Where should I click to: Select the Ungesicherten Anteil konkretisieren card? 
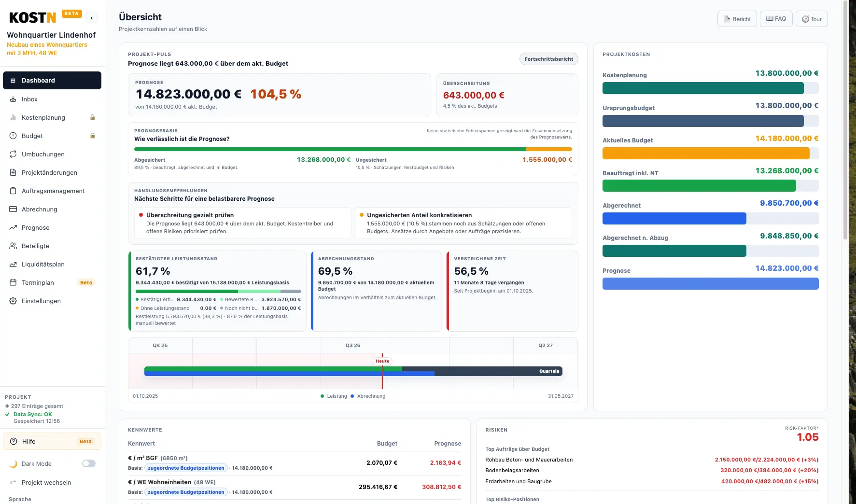(463, 223)
